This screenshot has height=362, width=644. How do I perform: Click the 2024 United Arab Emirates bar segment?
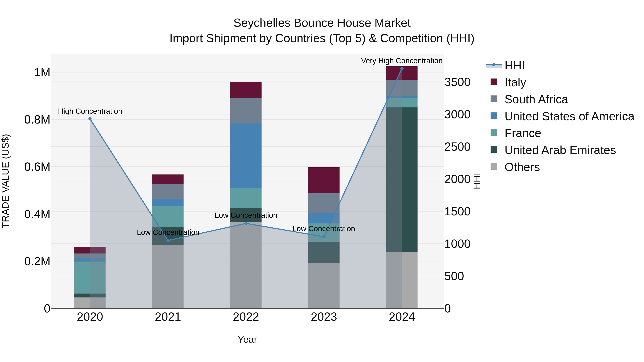(x=402, y=180)
